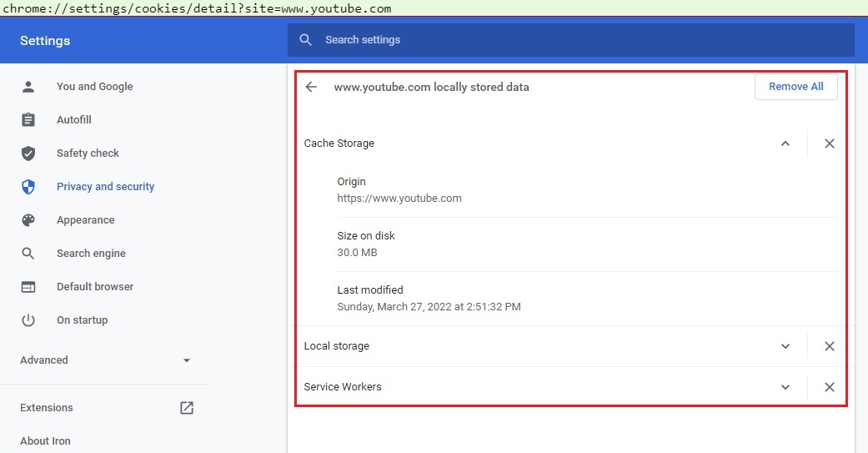
Task: Click the Cache Storage label
Action: point(339,143)
